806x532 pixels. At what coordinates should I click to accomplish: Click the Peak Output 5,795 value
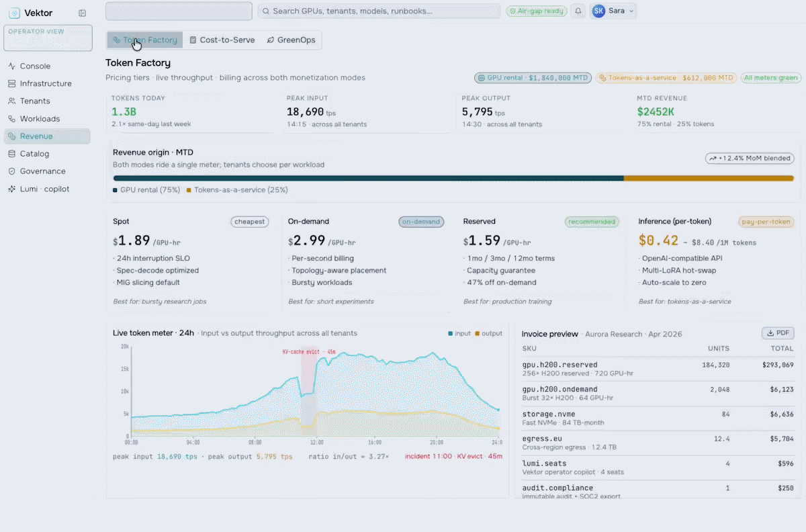[478, 112]
